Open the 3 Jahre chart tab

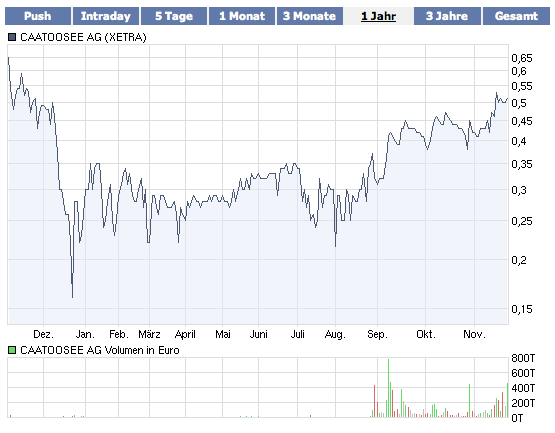pyautogui.click(x=447, y=16)
